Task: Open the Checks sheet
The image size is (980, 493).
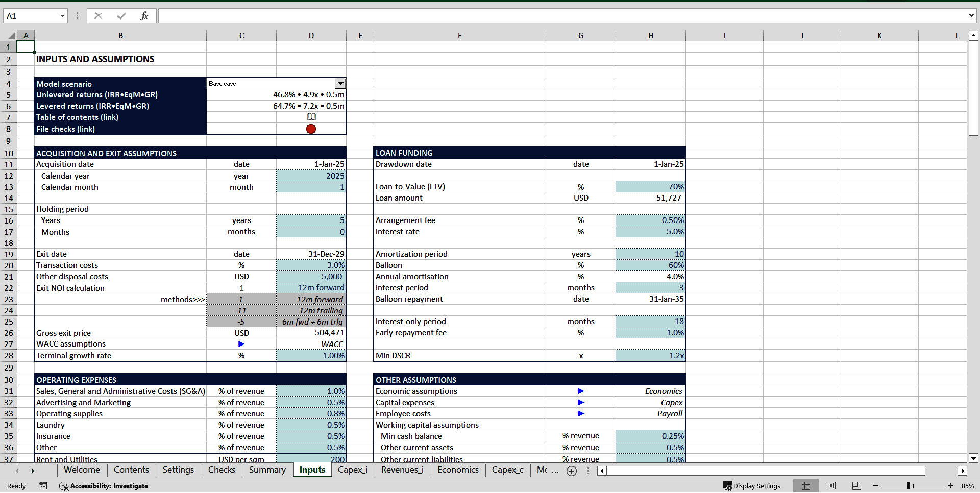Action: tap(221, 470)
